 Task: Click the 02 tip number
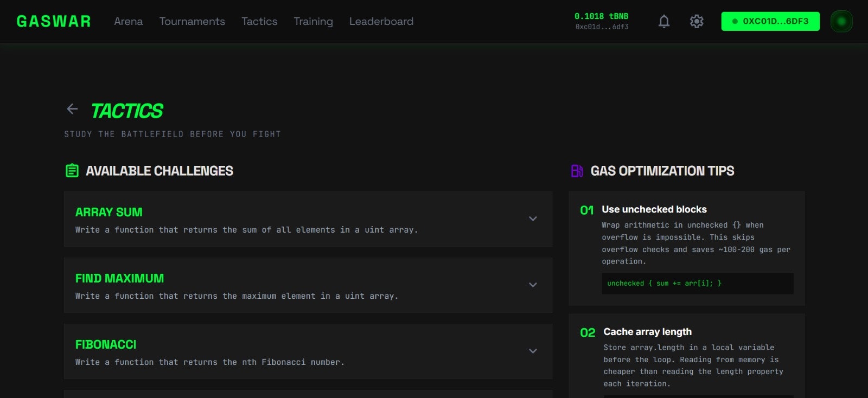[x=588, y=333]
